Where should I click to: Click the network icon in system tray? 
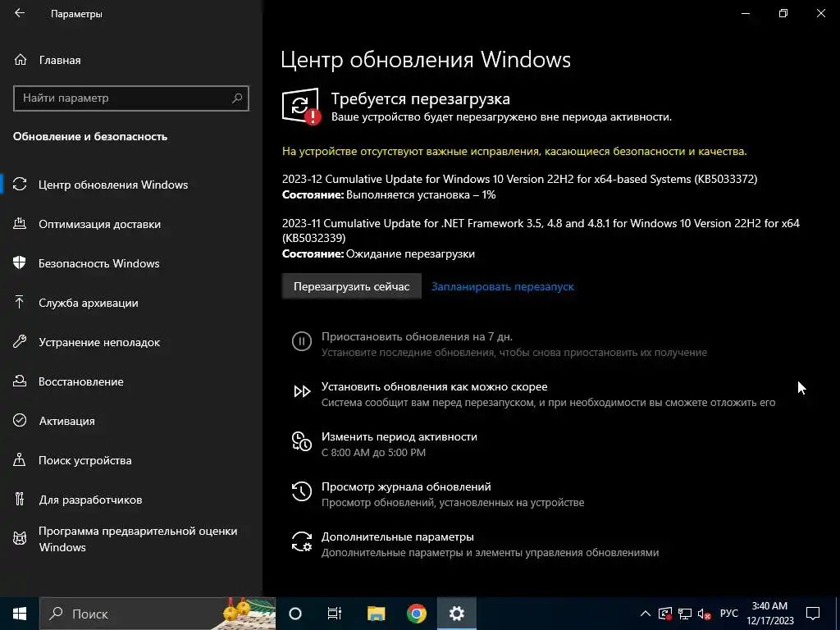point(685,614)
